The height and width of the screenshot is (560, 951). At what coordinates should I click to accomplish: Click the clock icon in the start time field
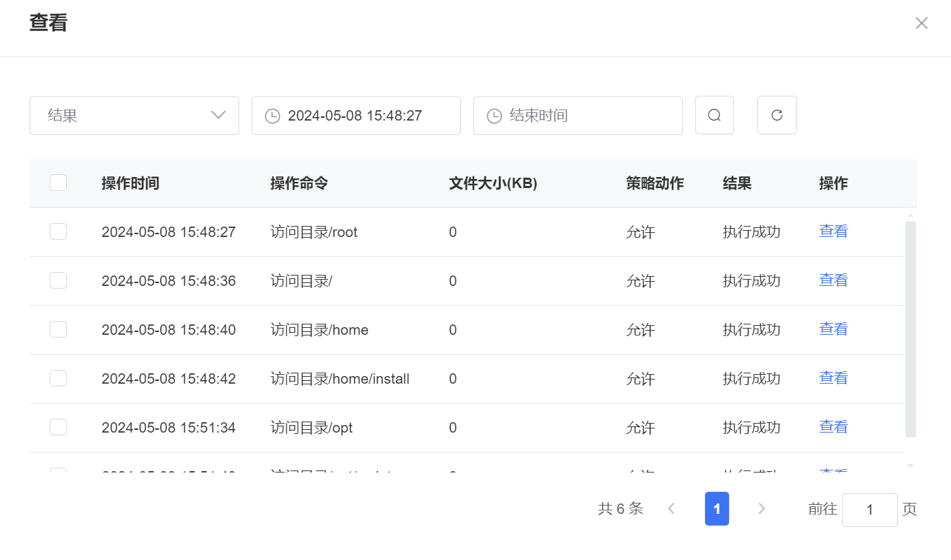(273, 116)
